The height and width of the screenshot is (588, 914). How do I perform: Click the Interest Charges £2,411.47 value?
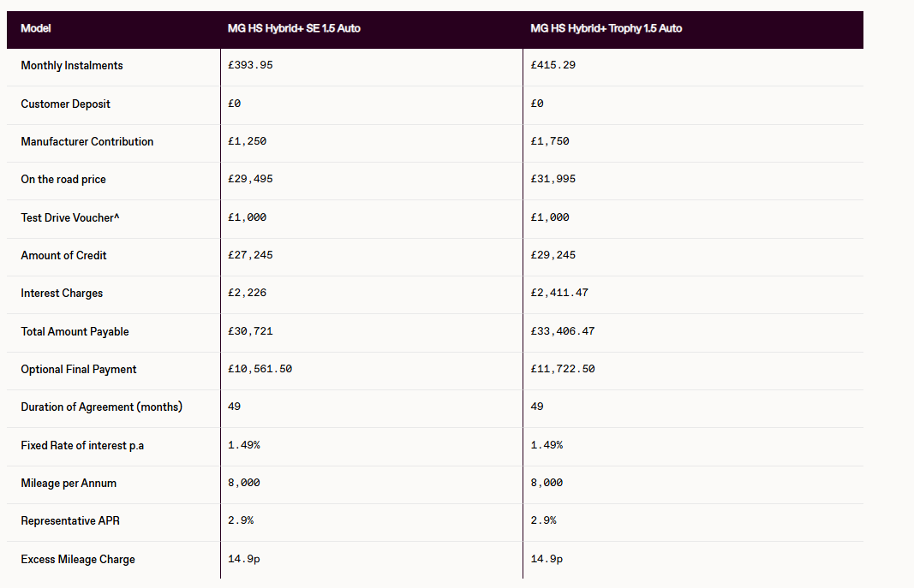[x=559, y=293]
